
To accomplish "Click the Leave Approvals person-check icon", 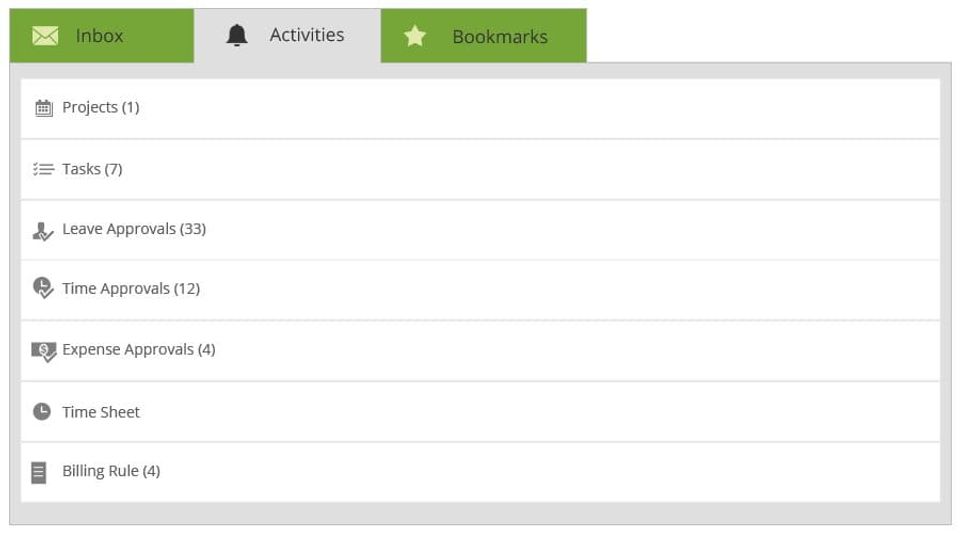I will pos(43,231).
